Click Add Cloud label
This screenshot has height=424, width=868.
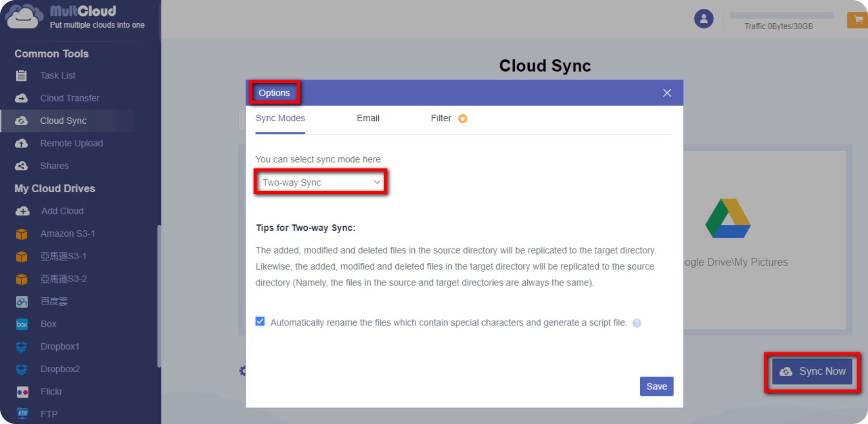tap(62, 211)
